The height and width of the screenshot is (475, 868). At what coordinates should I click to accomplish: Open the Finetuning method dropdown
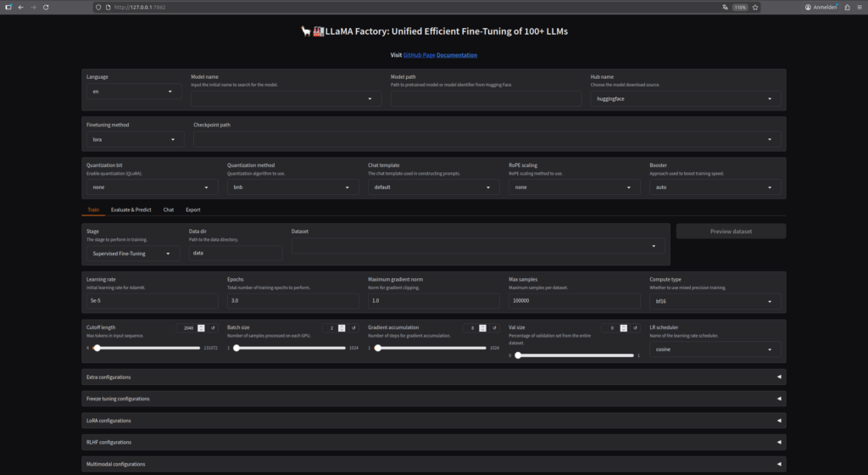[135, 139]
